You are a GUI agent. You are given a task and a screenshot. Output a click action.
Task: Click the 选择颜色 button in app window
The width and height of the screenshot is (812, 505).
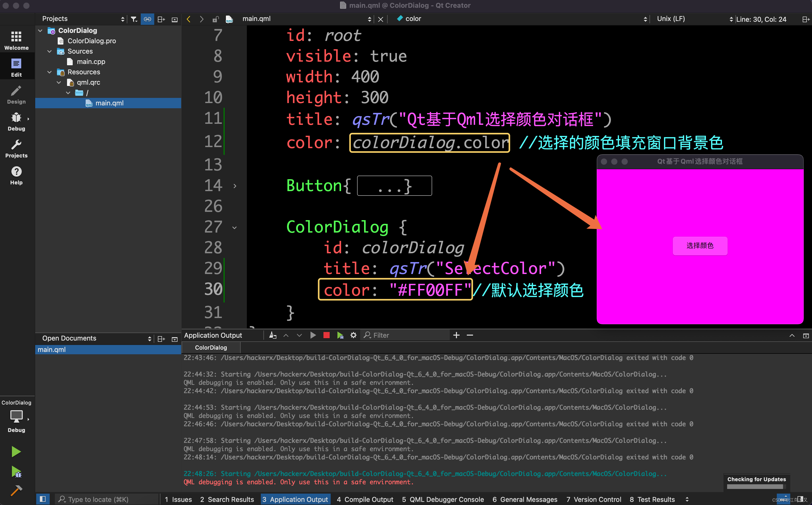click(700, 246)
